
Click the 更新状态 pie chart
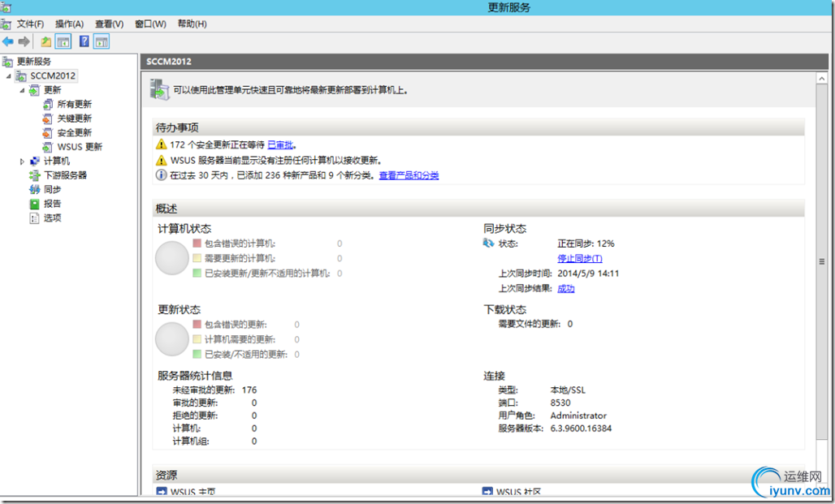(x=172, y=339)
